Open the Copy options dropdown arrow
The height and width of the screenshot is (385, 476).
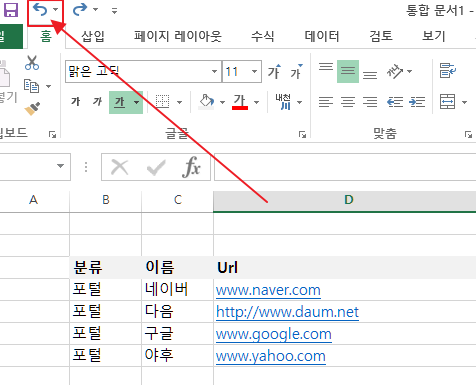pyautogui.click(x=49, y=86)
